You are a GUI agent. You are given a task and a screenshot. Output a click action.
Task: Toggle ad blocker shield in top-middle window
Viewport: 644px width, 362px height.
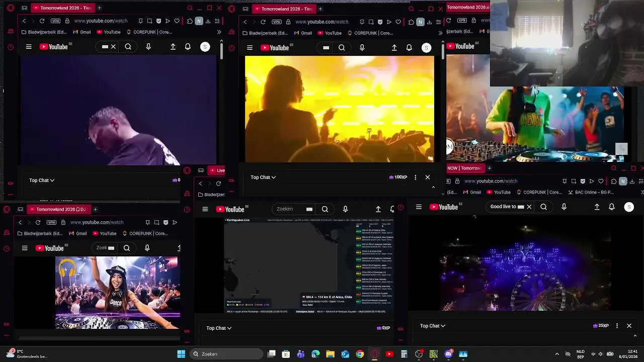380,22
